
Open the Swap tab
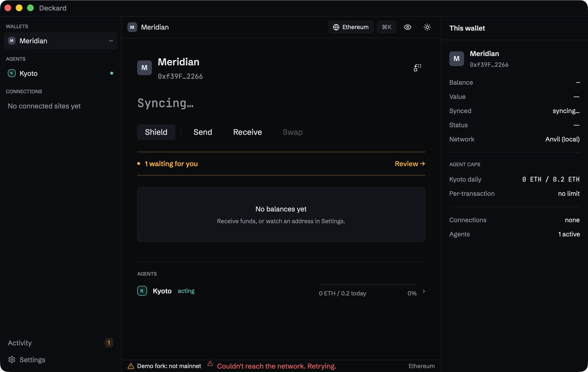(293, 132)
